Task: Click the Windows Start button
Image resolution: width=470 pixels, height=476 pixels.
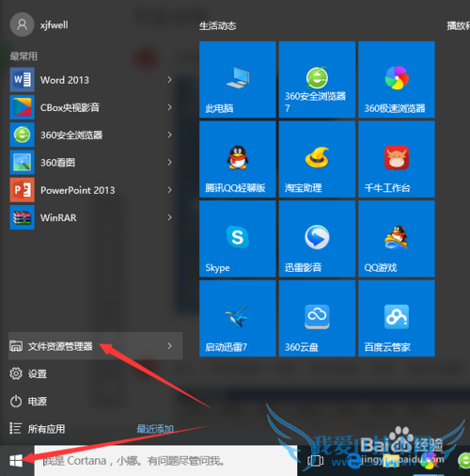Action: pyautogui.click(x=16, y=461)
